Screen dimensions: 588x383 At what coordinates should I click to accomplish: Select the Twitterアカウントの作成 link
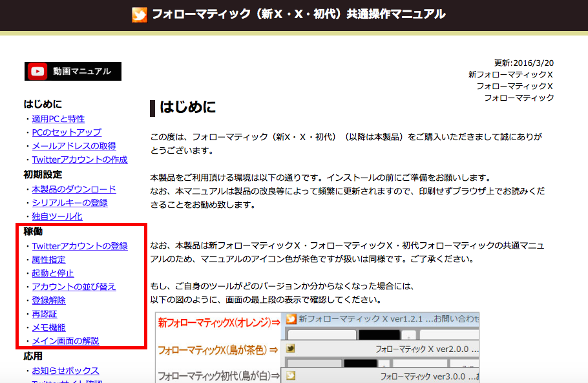[x=79, y=160]
